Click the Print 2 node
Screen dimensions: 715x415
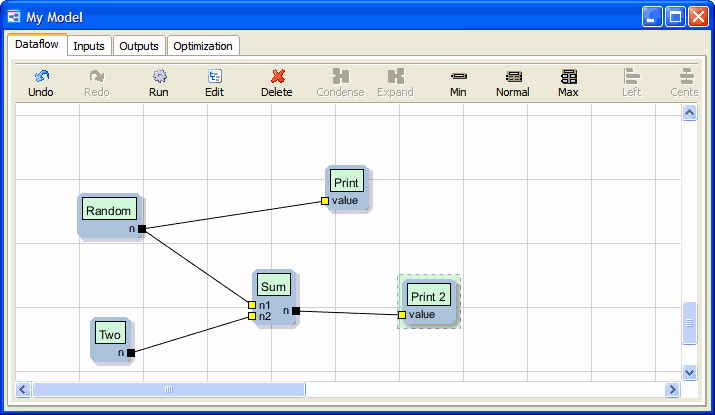429,297
